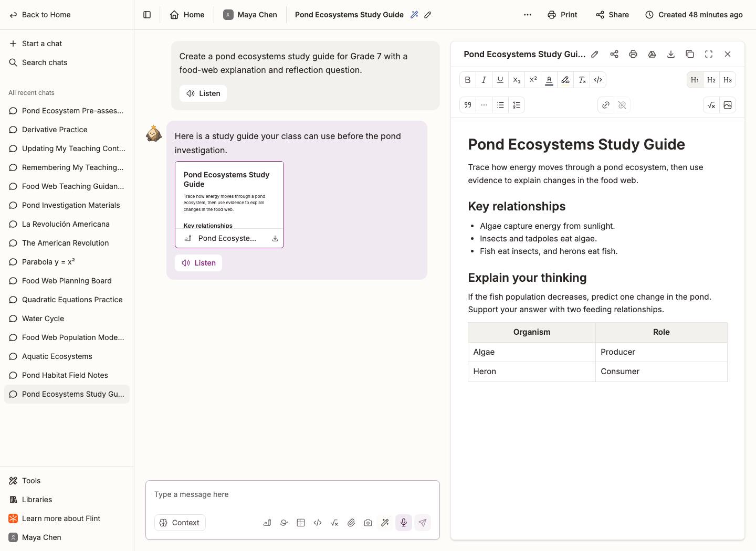Insert a numbered list
756x551 pixels.
click(517, 105)
